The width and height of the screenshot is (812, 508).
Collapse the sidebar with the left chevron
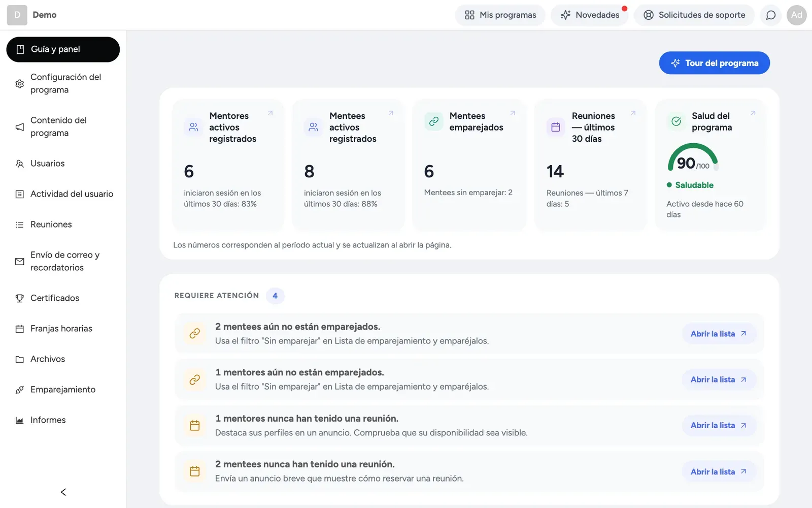tap(63, 492)
